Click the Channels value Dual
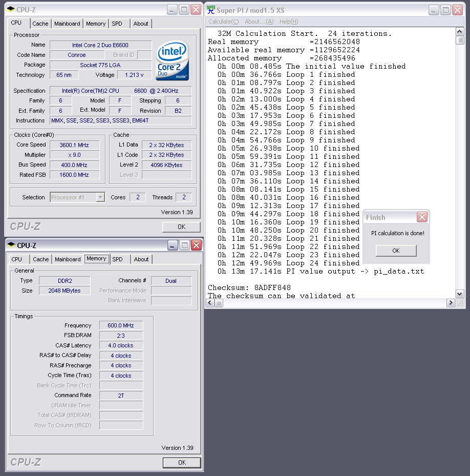The height and width of the screenshot is (476, 470). click(x=171, y=281)
